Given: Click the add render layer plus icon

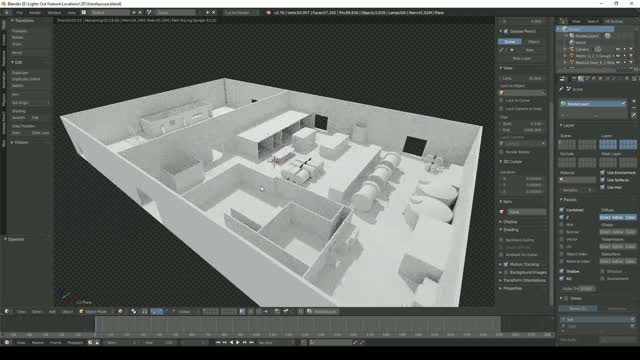Looking at the screenshot, I should coord(634,101).
